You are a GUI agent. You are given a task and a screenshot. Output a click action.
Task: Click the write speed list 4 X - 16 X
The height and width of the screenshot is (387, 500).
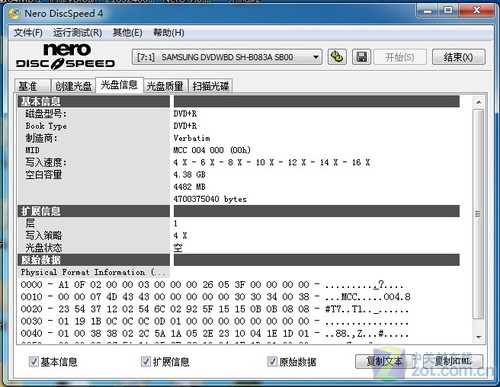tap(272, 162)
